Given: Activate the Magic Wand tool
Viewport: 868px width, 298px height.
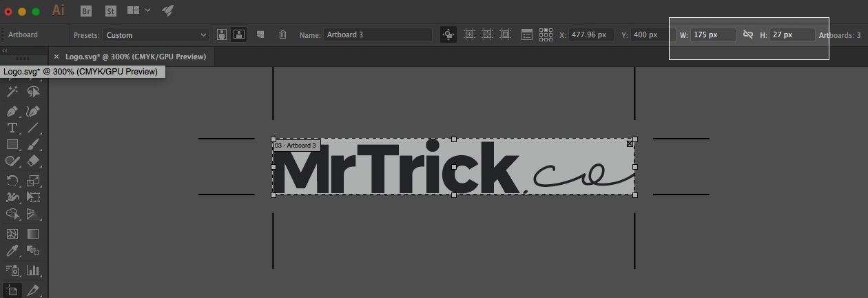Looking at the screenshot, I should 12,92.
